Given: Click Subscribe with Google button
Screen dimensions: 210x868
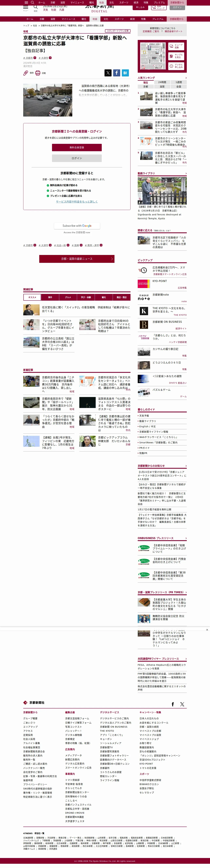Looking at the screenshot, I should click(x=77, y=226).
